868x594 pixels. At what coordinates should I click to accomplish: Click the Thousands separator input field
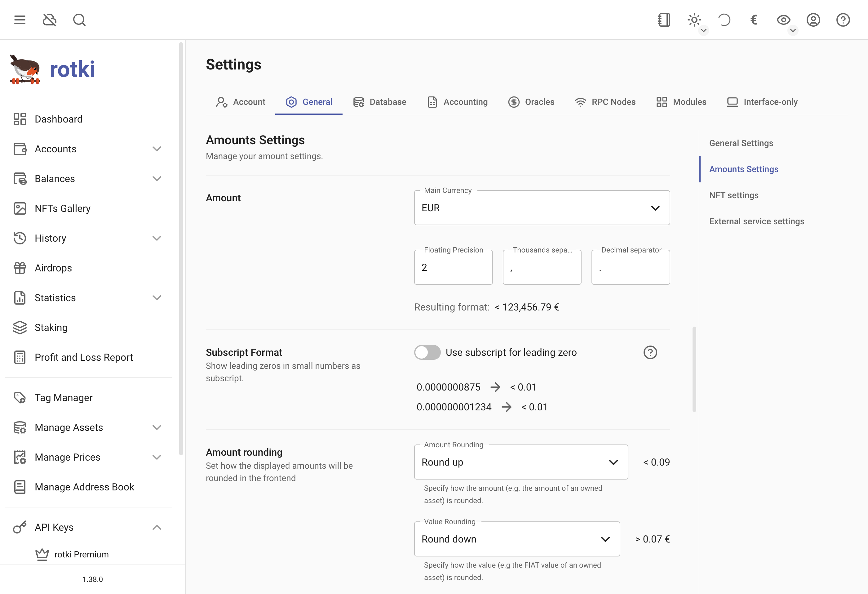point(542,267)
